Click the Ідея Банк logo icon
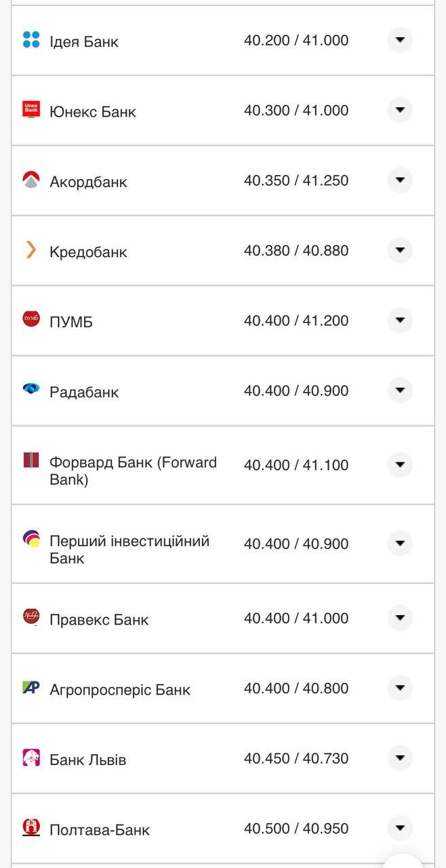The height and width of the screenshot is (868, 446). click(x=30, y=40)
